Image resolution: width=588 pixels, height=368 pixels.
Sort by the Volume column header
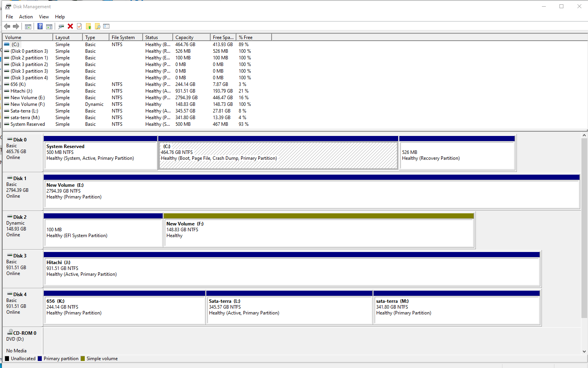[28, 38]
